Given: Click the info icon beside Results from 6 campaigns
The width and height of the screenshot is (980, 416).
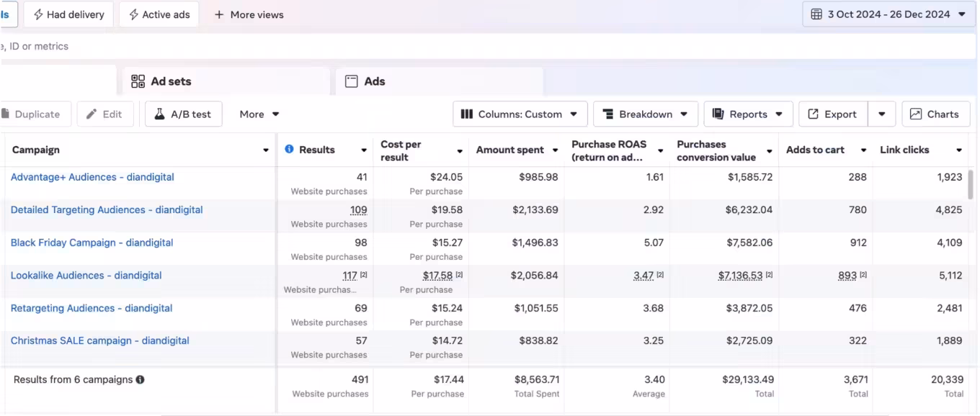Looking at the screenshot, I should coord(140,379).
